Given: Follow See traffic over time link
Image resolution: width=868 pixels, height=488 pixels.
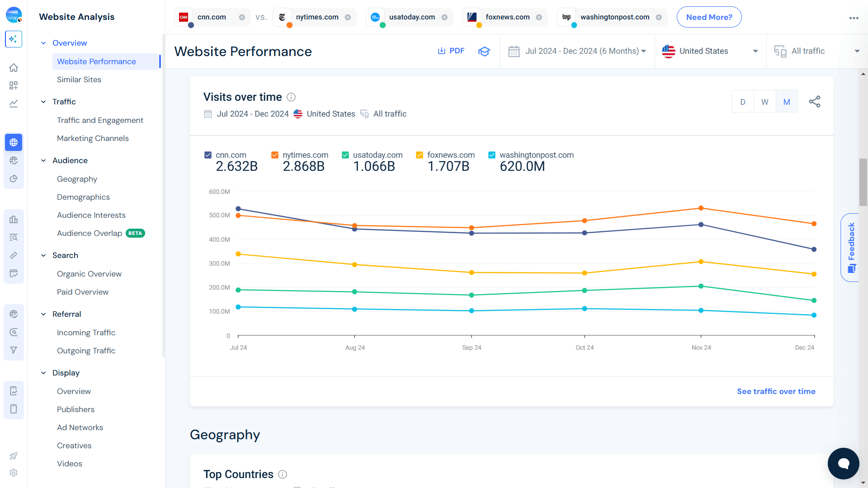Looking at the screenshot, I should (x=776, y=391).
